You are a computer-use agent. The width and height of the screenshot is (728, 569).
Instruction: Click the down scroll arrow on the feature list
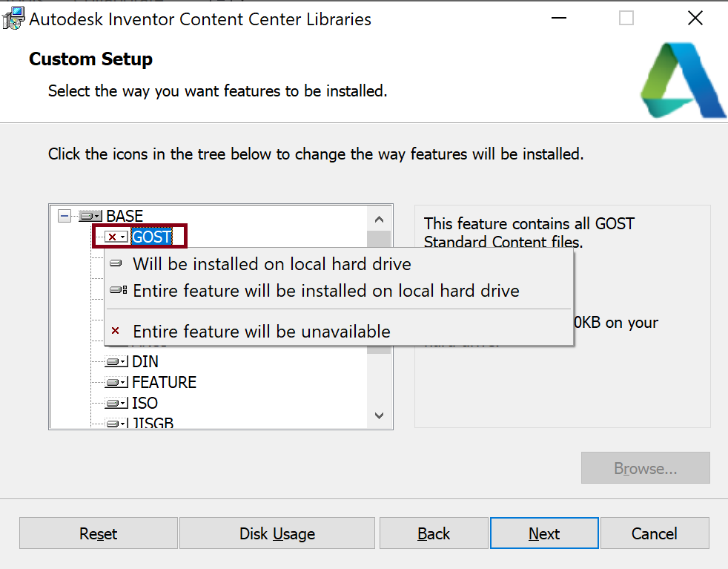click(379, 415)
